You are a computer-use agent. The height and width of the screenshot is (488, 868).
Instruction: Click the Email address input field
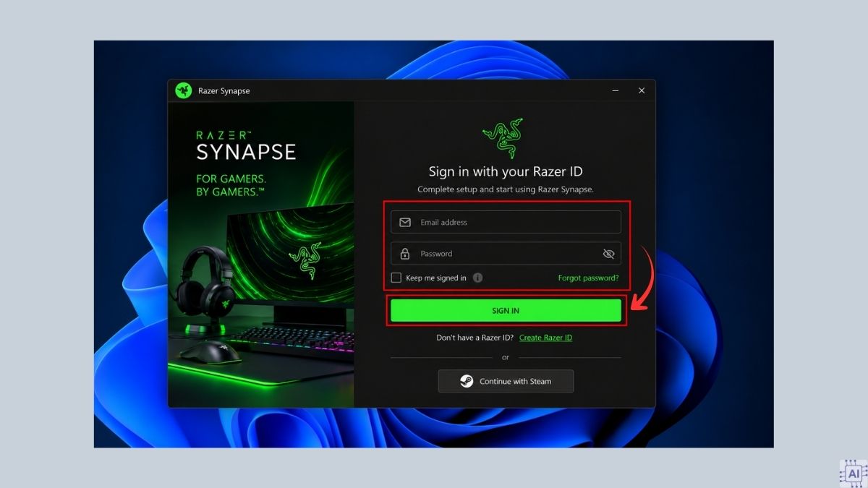[506, 222]
